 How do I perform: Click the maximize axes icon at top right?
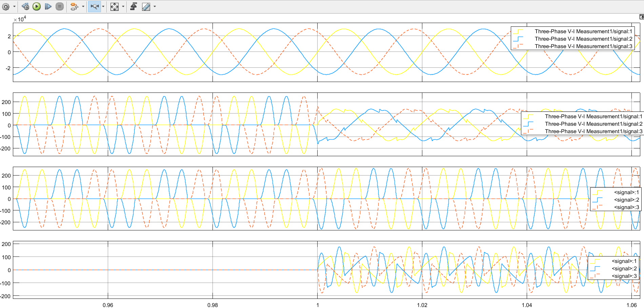(x=641, y=17)
